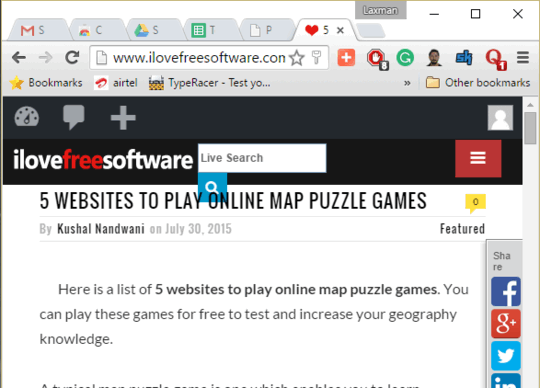Bookmark this page with the star icon
Image resolution: width=540 pixels, height=388 pixels.
pos(297,58)
